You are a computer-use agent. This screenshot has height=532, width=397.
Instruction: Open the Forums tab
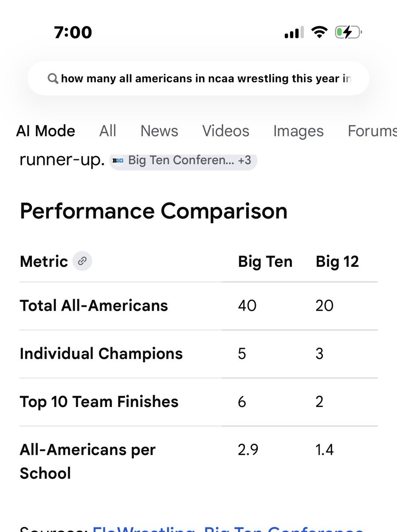372,131
